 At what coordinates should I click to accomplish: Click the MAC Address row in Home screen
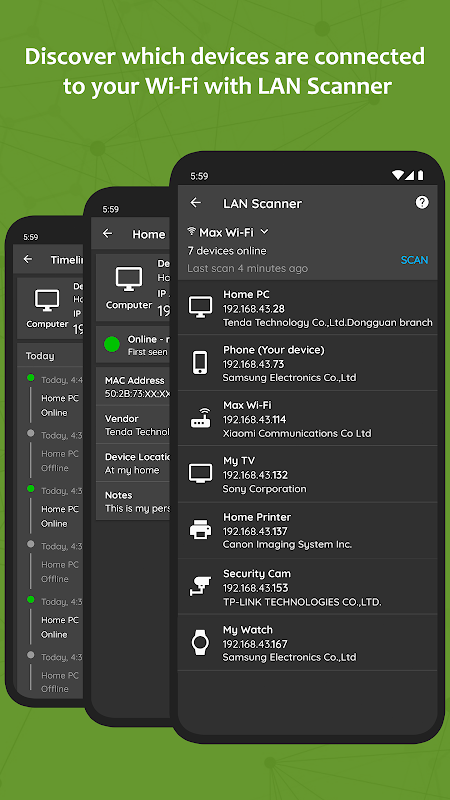[133, 387]
